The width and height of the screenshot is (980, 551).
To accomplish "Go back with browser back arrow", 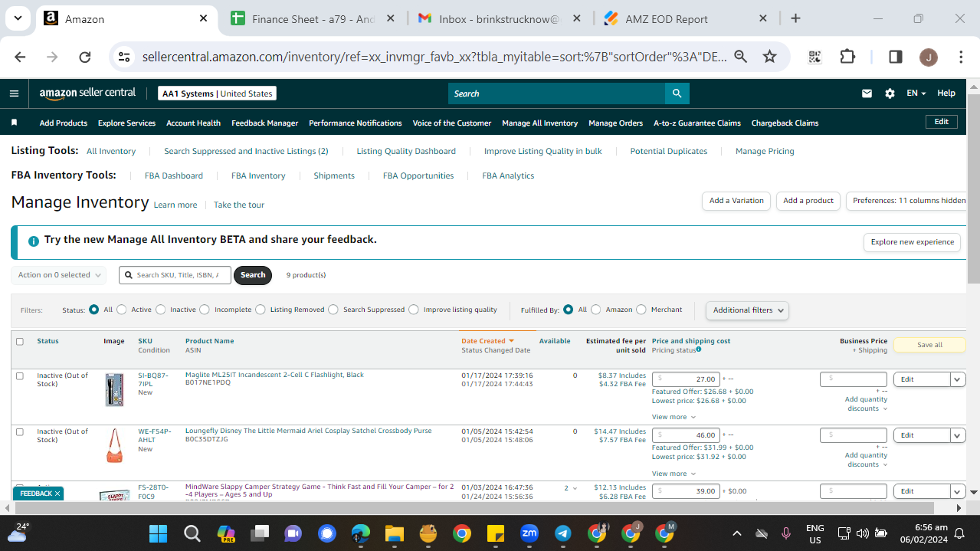I will (x=20, y=57).
